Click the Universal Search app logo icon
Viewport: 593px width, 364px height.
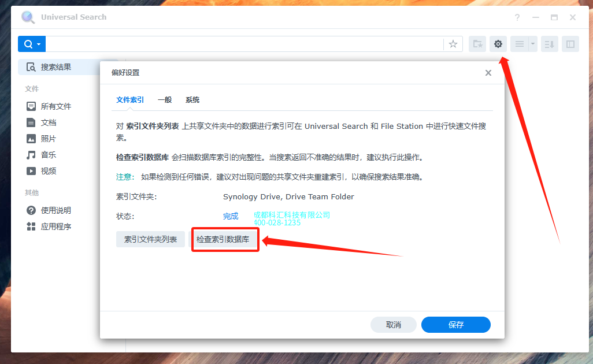28,17
